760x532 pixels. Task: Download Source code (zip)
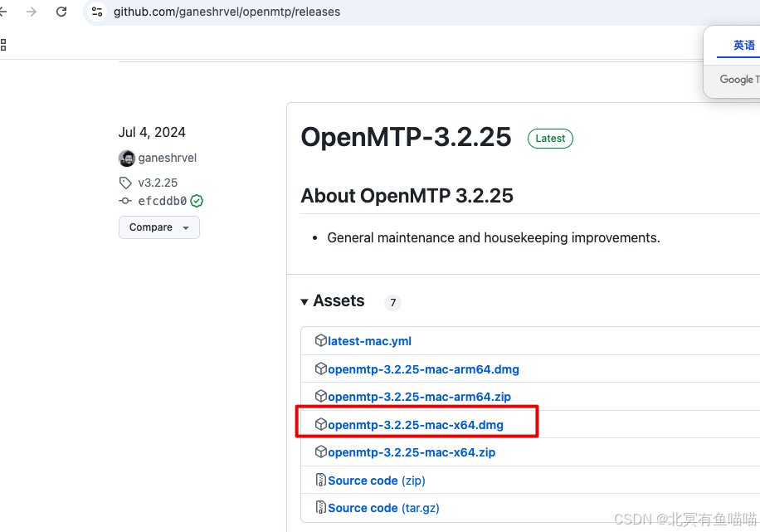(377, 481)
